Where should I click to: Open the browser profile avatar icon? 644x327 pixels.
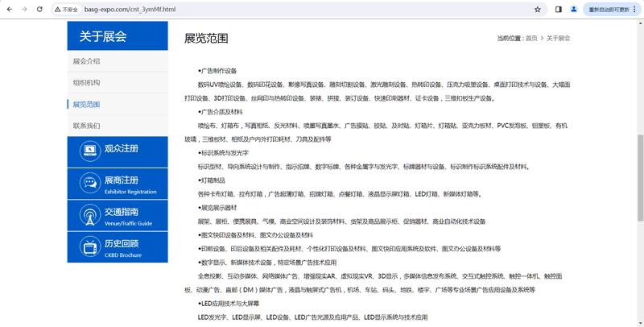click(574, 10)
